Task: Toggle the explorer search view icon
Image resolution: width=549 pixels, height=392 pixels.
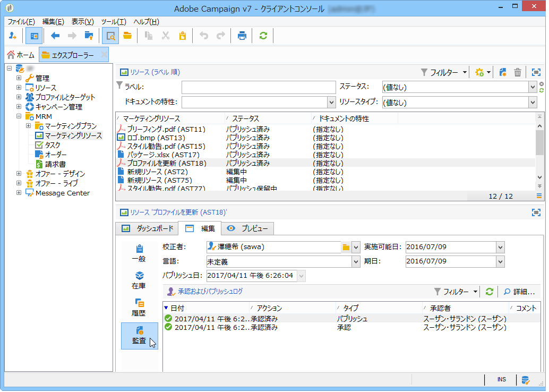Action: coord(110,36)
